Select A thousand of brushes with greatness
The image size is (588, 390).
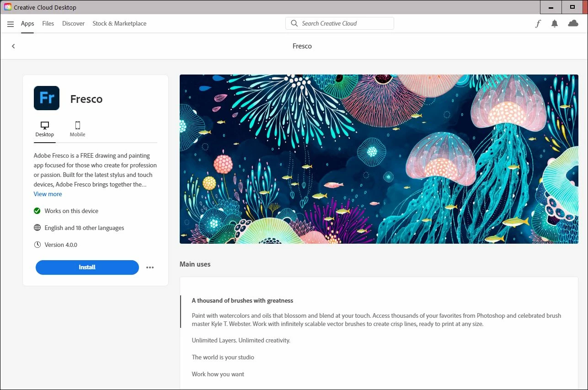pyautogui.click(x=242, y=300)
